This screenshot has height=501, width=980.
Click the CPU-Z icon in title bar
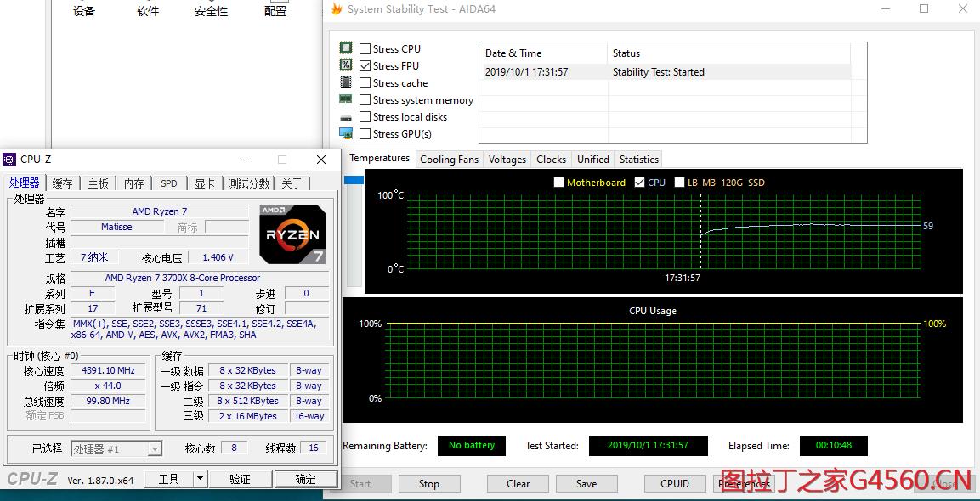[x=9, y=159]
